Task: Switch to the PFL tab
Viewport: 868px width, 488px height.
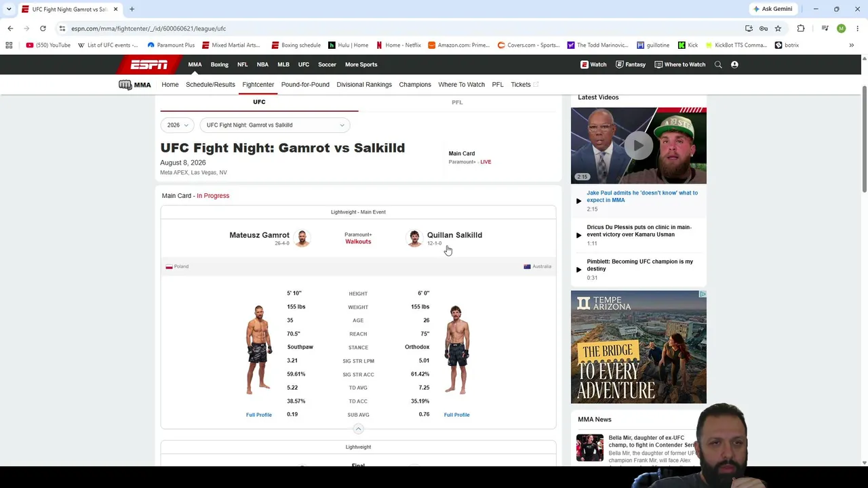Action: (457, 102)
